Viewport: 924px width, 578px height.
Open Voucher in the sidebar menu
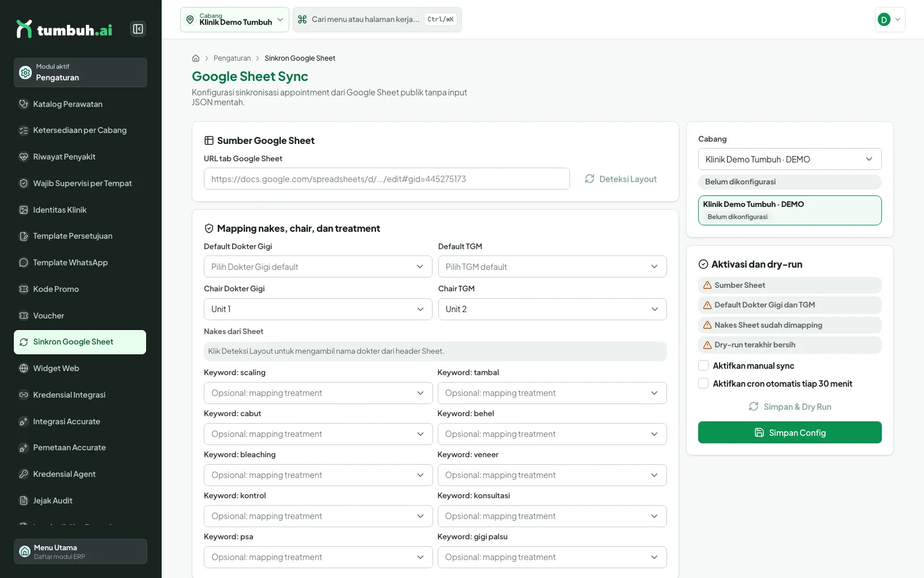tap(80, 316)
